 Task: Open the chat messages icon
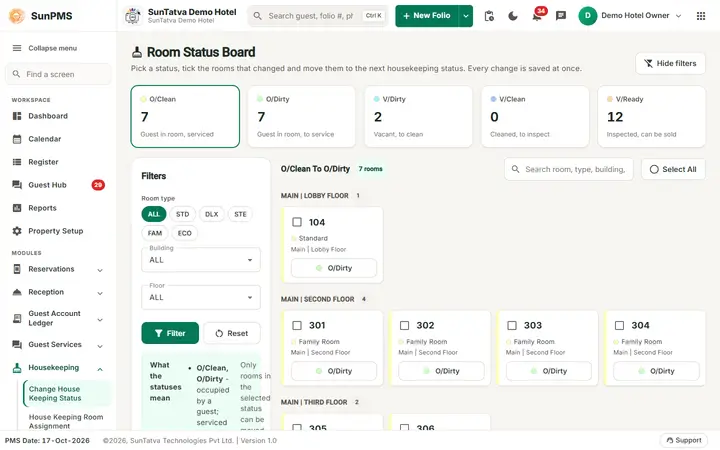click(x=561, y=16)
